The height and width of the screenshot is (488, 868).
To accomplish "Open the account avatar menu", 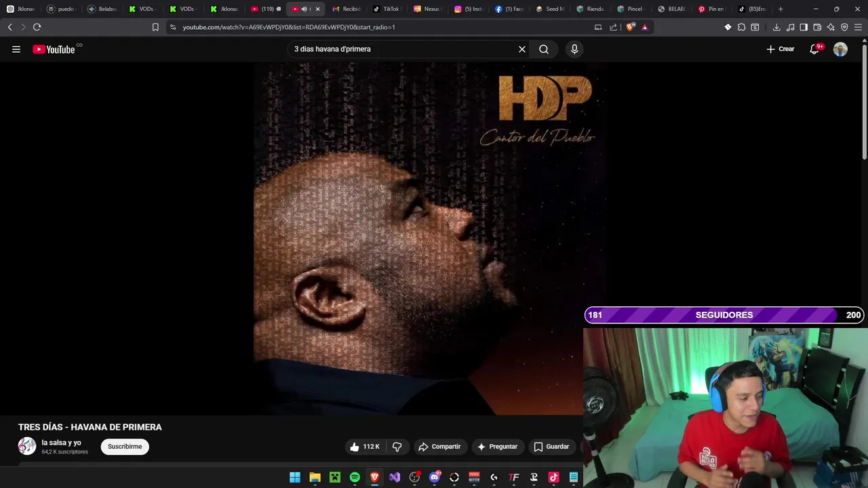I will tap(840, 49).
